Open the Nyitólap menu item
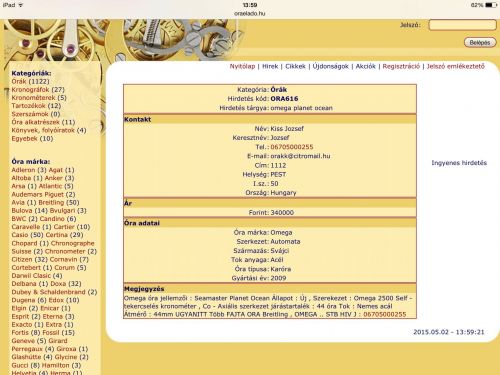 242,66
